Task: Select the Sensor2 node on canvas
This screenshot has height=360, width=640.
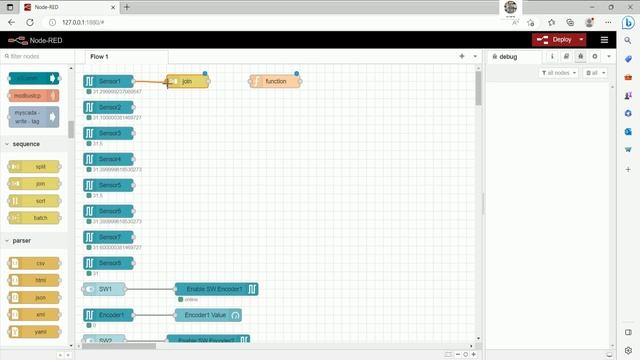Action: [109, 107]
